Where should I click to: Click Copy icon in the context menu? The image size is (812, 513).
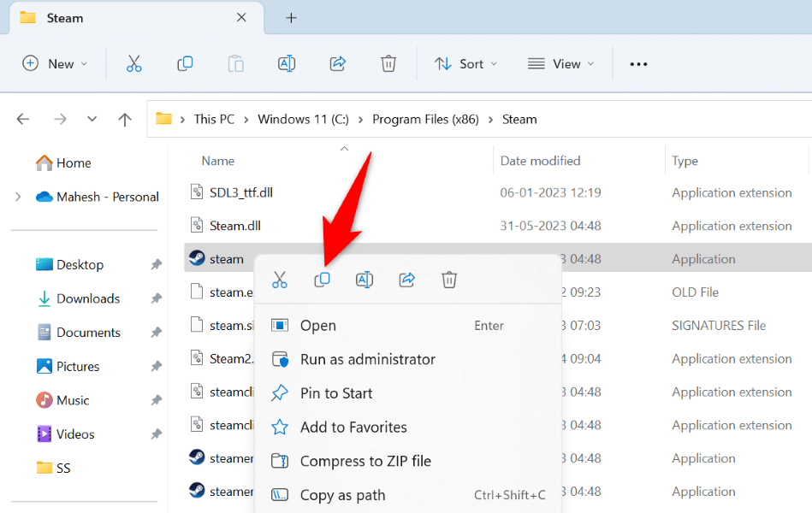point(322,280)
